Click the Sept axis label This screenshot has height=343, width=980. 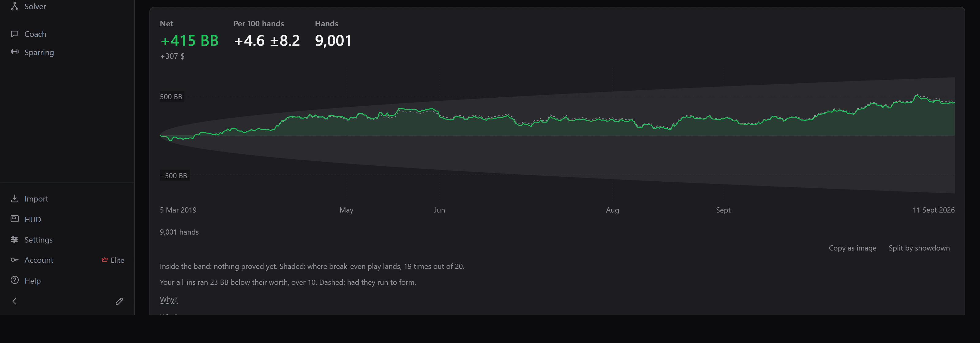click(x=723, y=210)
